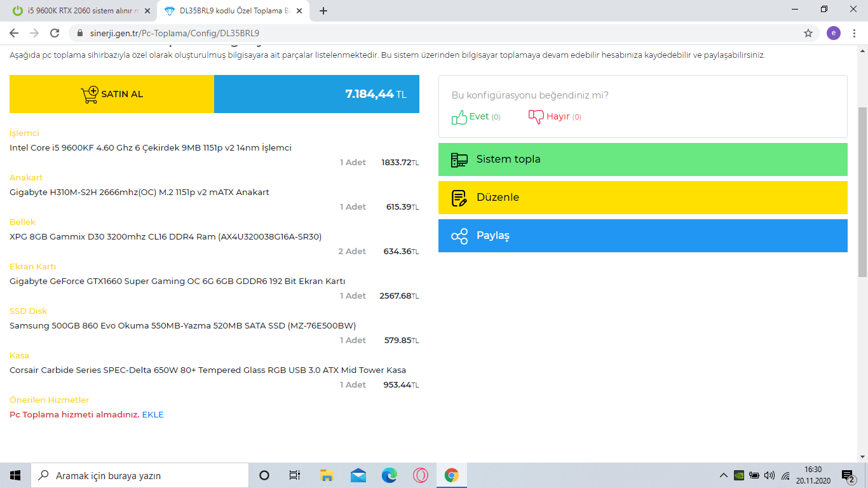Share the build with the Paylaş button

point(643,236)
